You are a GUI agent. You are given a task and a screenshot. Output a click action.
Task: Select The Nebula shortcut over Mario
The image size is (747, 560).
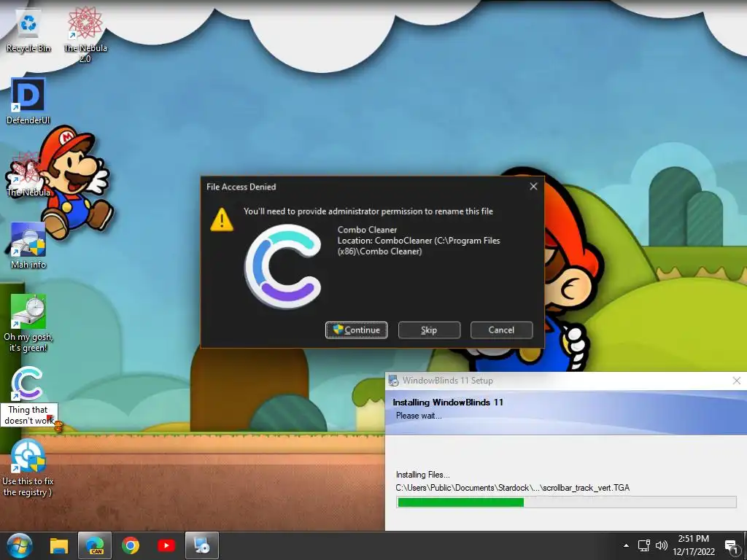point(28,174)
